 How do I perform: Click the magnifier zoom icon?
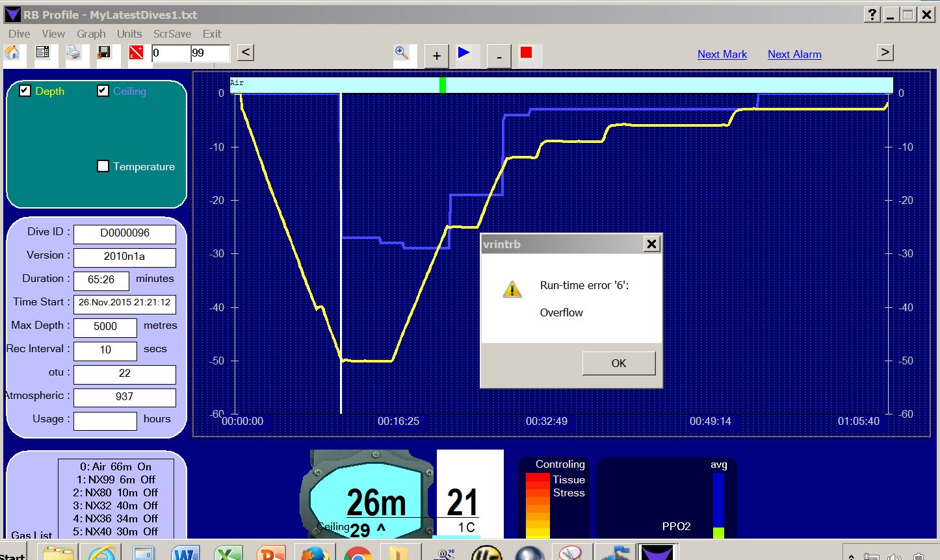tap(402, 53)
